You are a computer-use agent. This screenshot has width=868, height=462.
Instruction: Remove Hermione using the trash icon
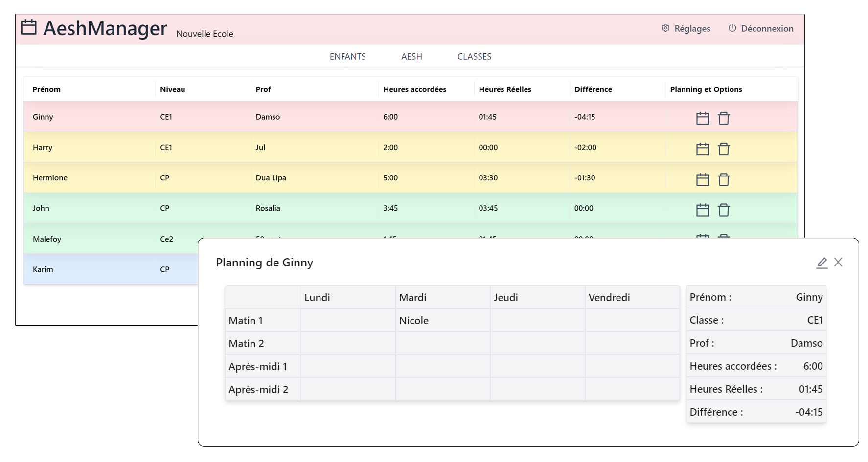[723, 179]
